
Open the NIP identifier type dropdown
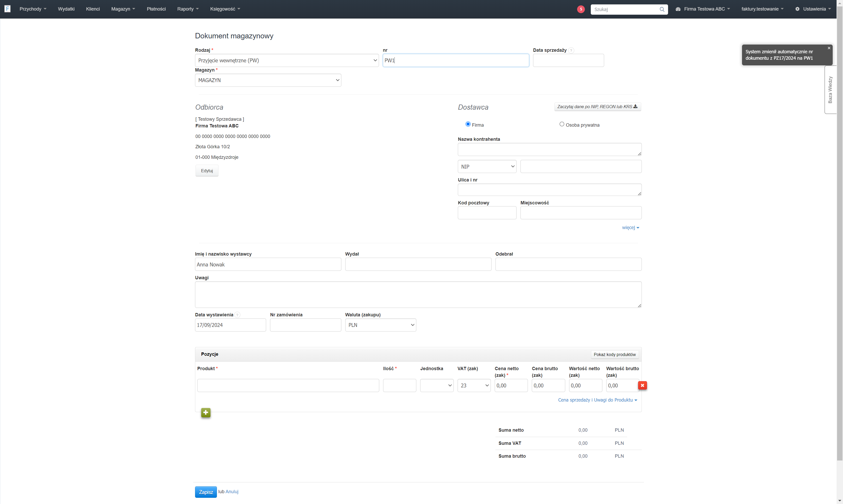click(487, 167)
